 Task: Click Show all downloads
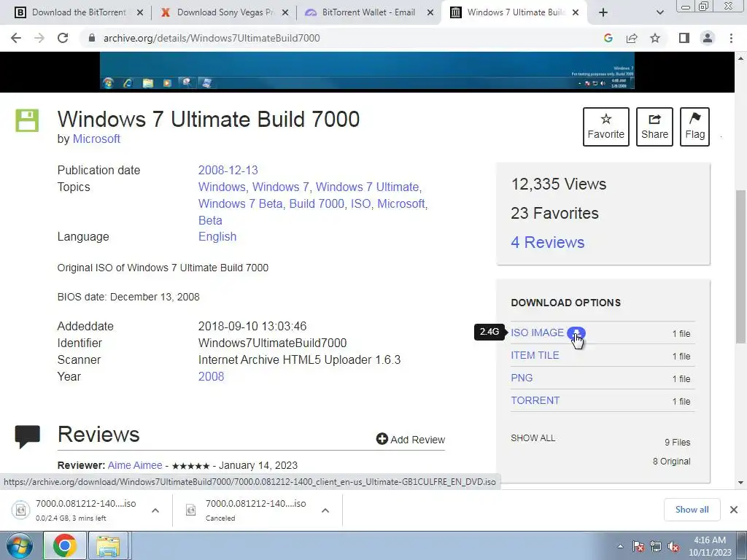pyautogui.click(x=692, y=510)
